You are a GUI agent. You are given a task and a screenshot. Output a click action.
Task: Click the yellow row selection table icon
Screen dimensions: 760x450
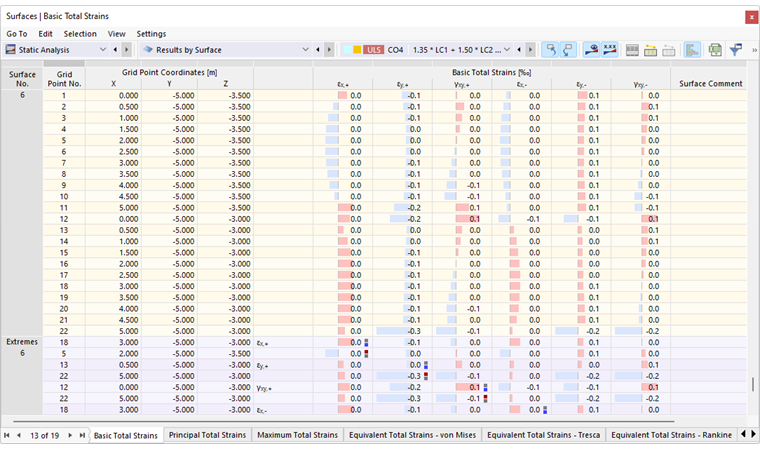pos(650,49)
